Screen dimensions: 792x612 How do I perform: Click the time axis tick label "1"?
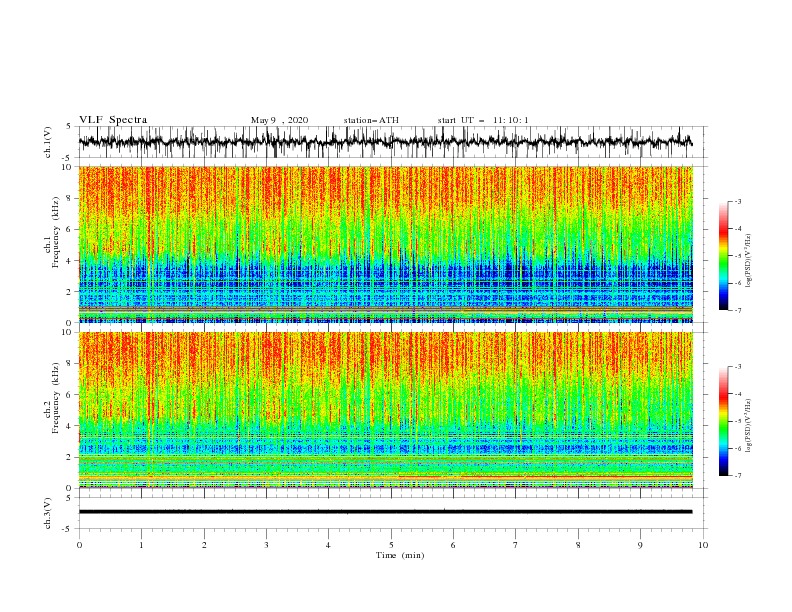[142, 545]
